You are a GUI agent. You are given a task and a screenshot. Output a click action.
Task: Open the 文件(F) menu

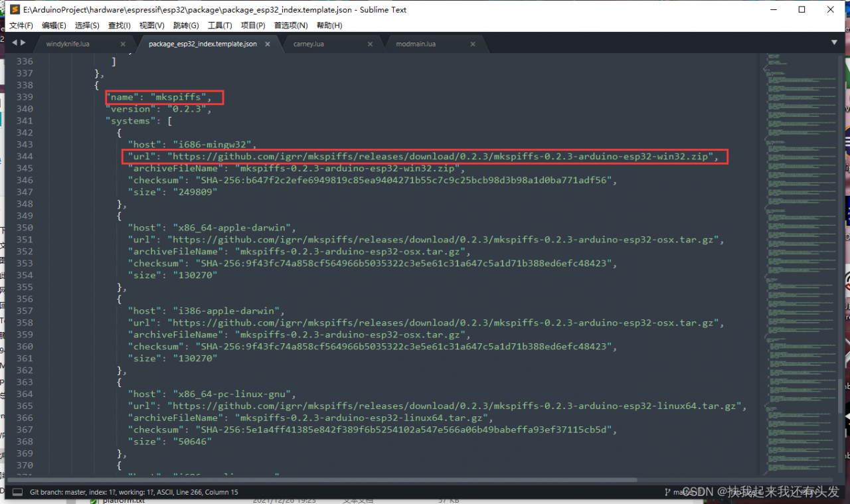[21, 25]
